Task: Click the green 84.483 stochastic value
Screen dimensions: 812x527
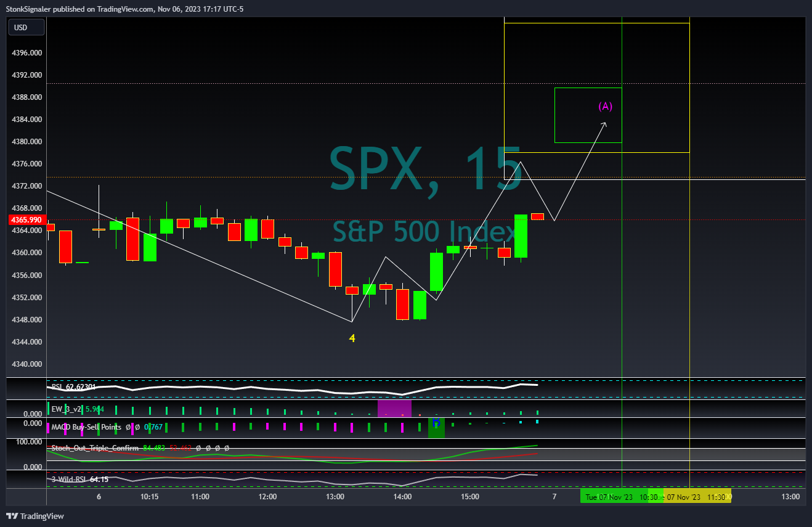Action: 154,448
